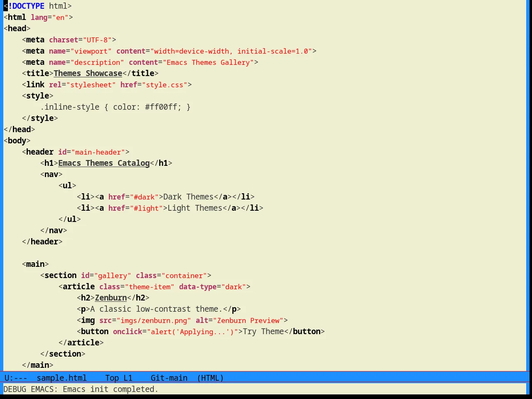The width and height of the screenshot is (532, 399).
Task: Click the "Zenburn Preview" alt value
Action: tap(249, 320)
